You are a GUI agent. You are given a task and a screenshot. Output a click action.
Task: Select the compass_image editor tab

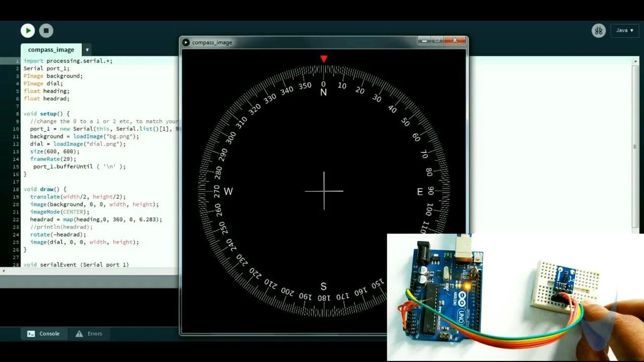(x=51, y=50)
